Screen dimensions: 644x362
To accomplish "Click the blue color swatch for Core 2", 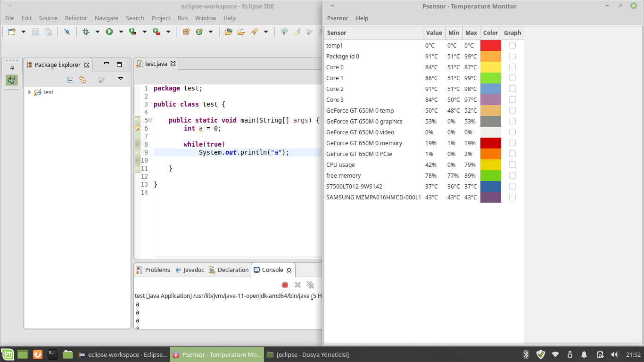I will coord(490,89).
